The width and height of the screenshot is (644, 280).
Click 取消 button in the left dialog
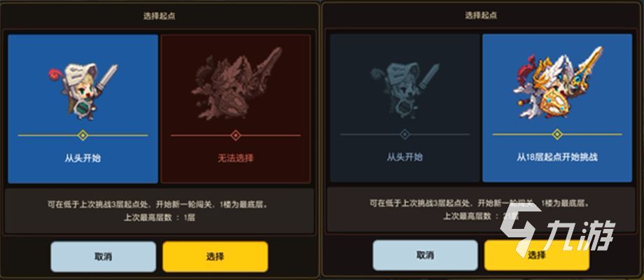pos(103,257)
